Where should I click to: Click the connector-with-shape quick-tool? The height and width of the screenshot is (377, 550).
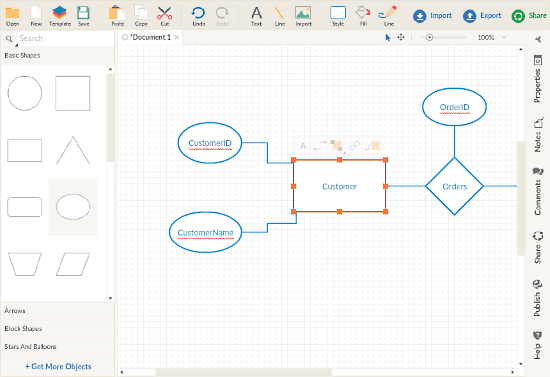coord(373,146)
